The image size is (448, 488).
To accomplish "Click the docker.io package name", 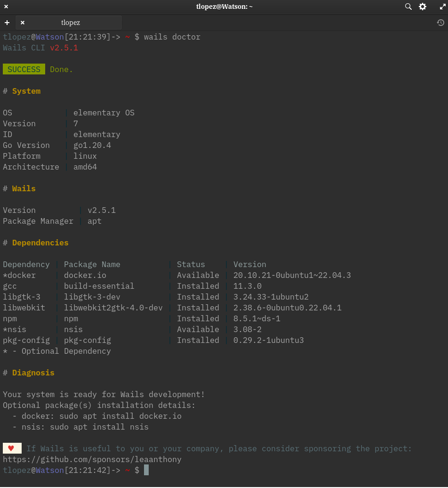I will coord(83,275).
